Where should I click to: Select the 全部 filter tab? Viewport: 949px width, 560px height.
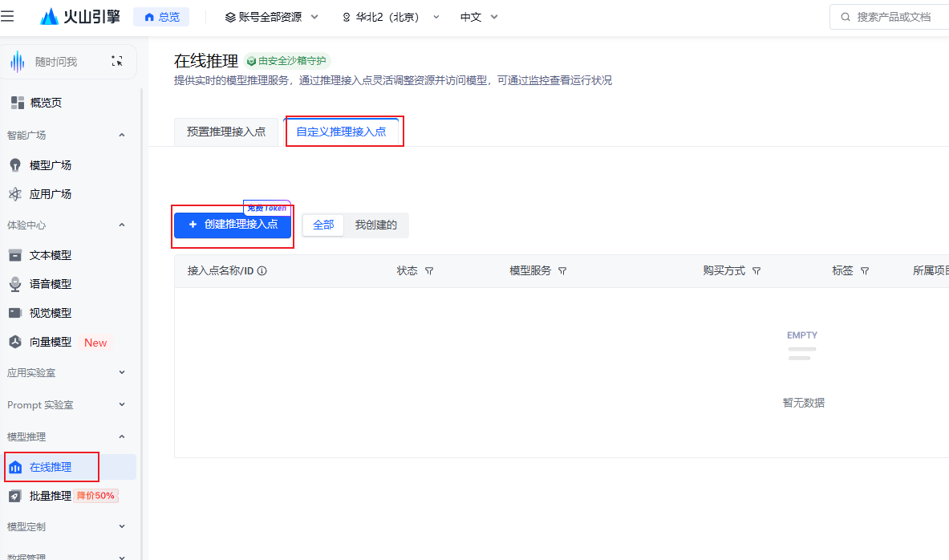[323, 225]
